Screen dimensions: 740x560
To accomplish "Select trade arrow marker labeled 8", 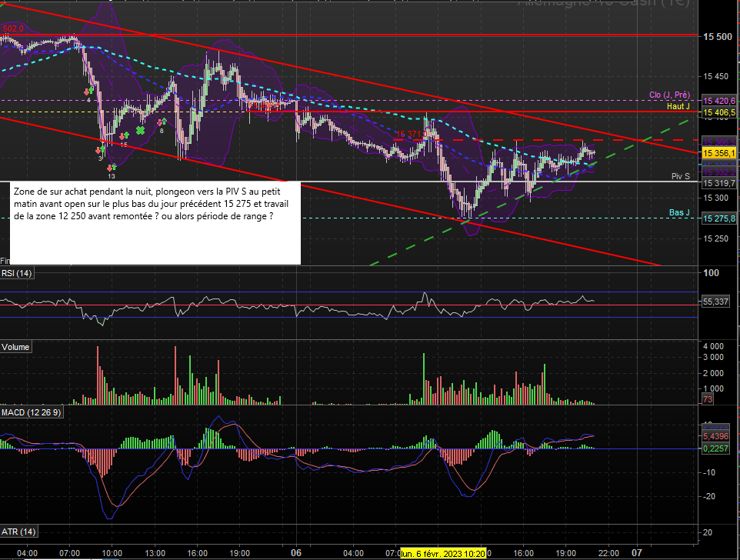I will point(162,126).
